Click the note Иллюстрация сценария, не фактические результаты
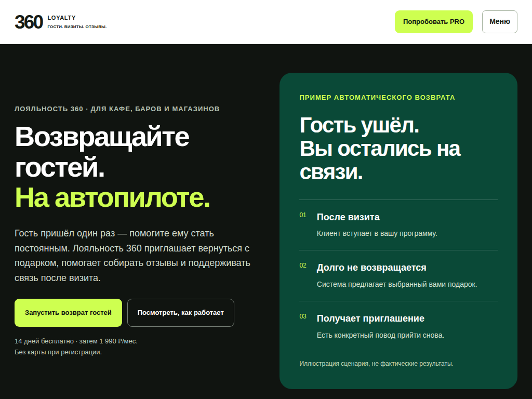532x399 pixels. (x=376, y=363)
